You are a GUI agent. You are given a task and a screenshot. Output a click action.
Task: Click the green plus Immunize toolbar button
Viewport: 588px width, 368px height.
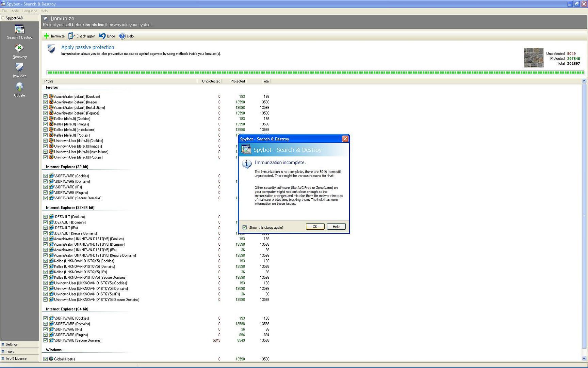(54, 36)
